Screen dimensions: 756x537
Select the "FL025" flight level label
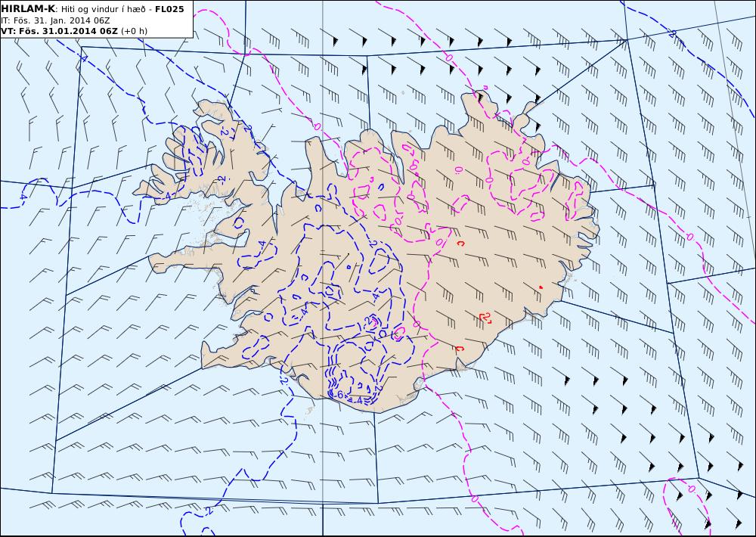pyautogui.click(x=169, y=9)
